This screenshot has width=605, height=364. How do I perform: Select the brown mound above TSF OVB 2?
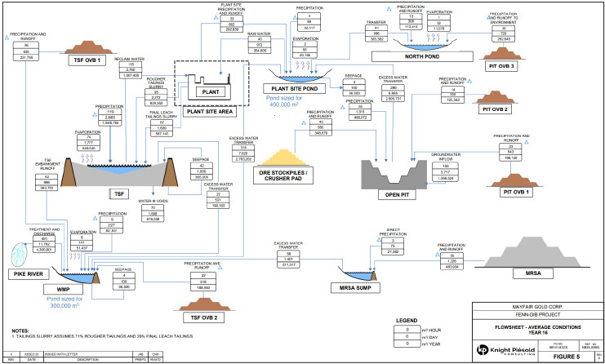tap(204, 304)
